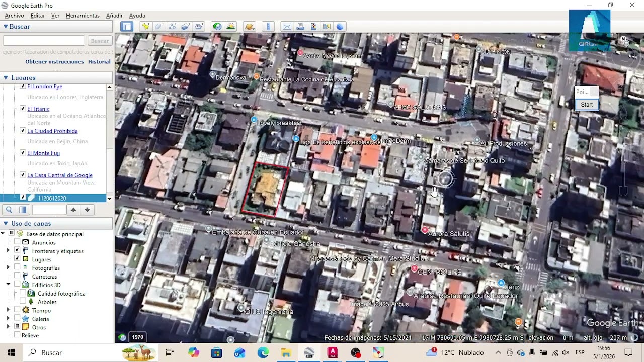Open the Añadir menu

click(114, 16)
